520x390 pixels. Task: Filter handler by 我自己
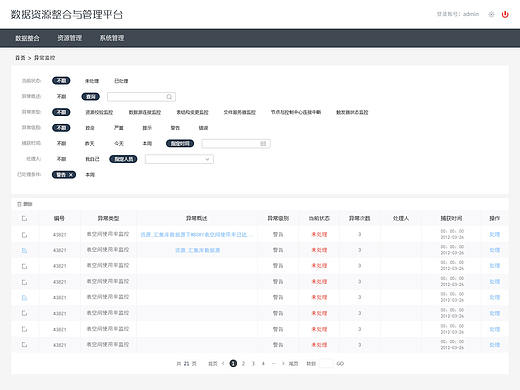click(92, 159)
